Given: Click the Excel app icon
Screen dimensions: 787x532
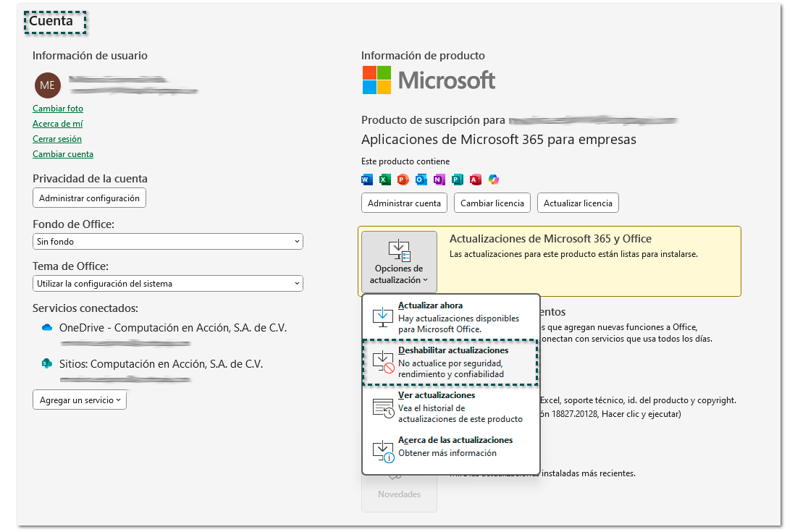Looking at the screenshot, I should coord(385,180).
